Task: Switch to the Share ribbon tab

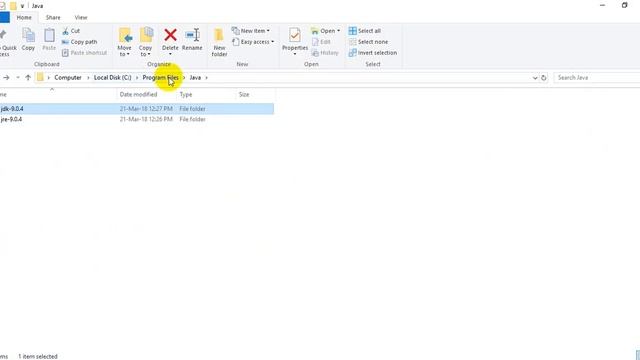Action: (53, 18)
